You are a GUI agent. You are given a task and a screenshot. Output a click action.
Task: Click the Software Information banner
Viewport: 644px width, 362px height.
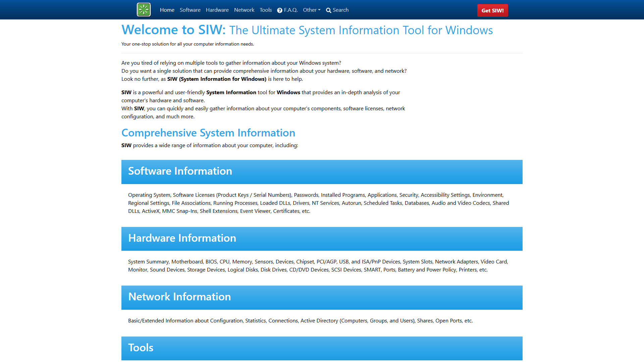tap(180, 171)
